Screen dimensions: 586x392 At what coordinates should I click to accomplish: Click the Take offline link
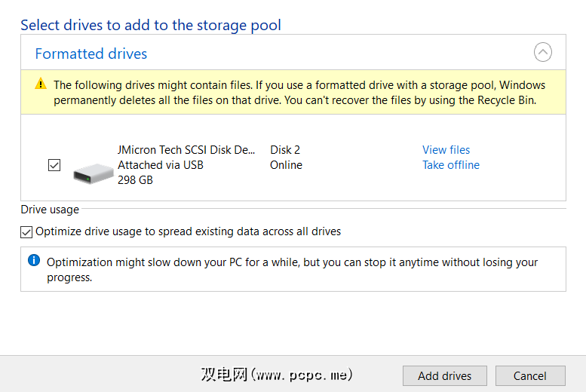(450, 165)
